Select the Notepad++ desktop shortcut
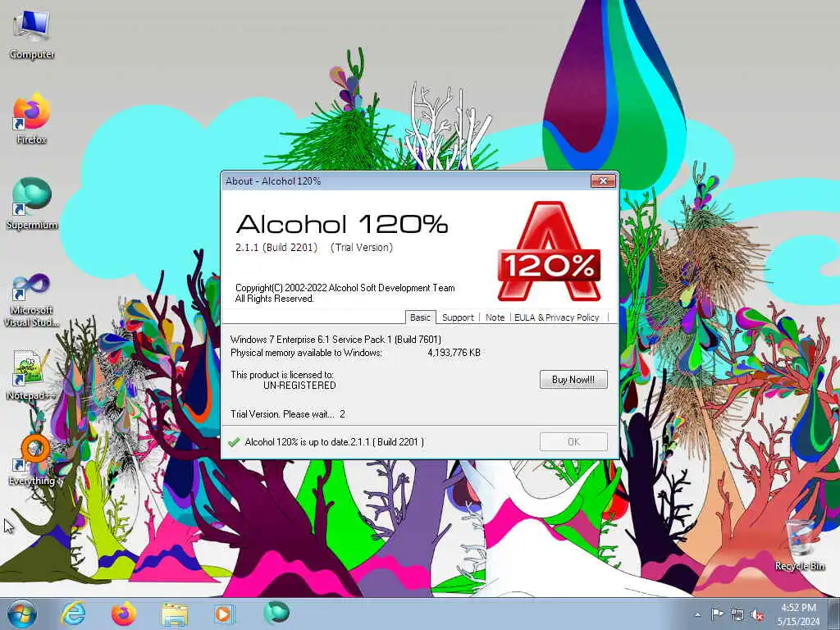The height and width of the screenshot is (630, 840). point(32,375)
